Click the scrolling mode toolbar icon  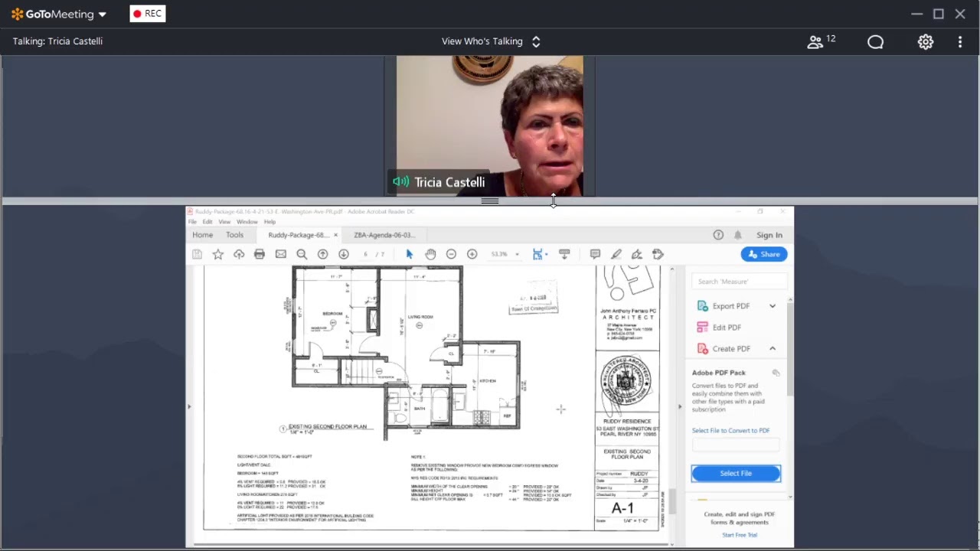click(x=564, y=254)
